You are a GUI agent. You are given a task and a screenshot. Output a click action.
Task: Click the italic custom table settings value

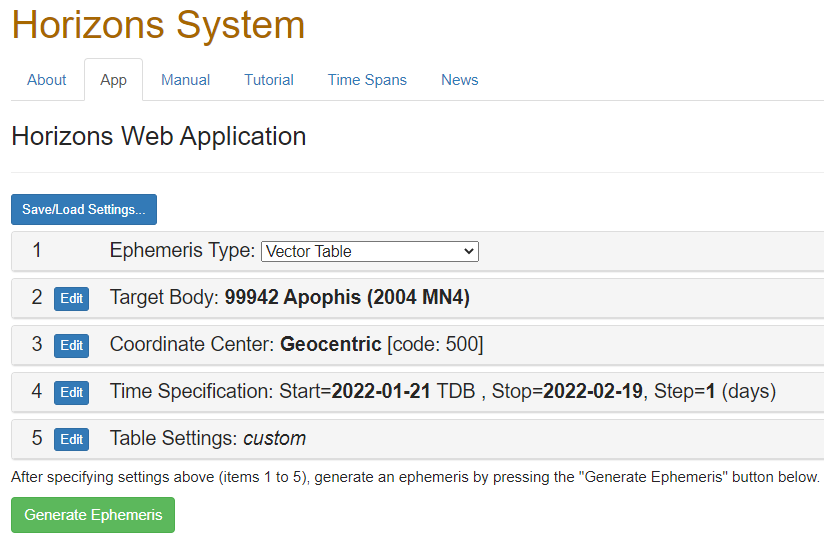[274, 439]
